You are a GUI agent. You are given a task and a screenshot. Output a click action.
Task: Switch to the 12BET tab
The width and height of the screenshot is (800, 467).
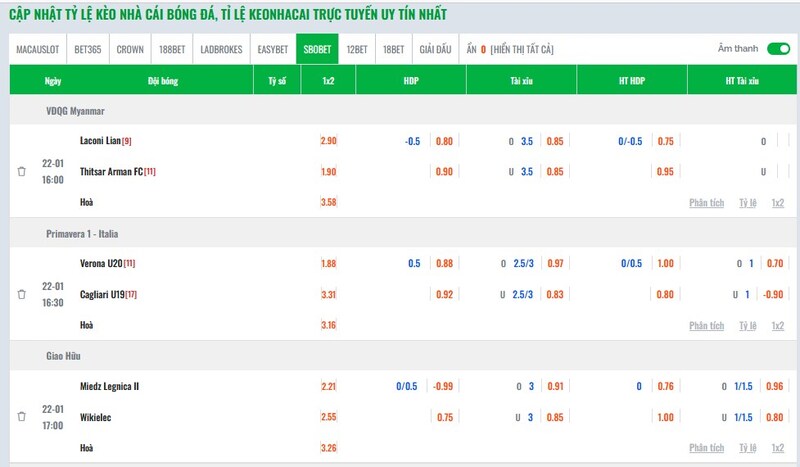tap(357, 49)
